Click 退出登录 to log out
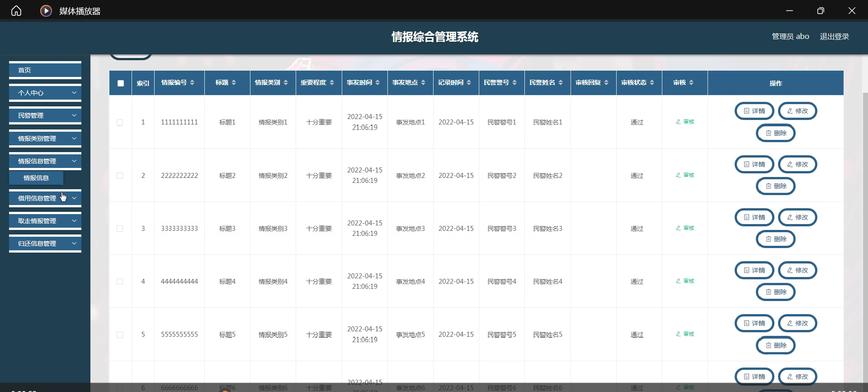Image resolution: width=868 pixels, height=392 pixels. (835, 37)
